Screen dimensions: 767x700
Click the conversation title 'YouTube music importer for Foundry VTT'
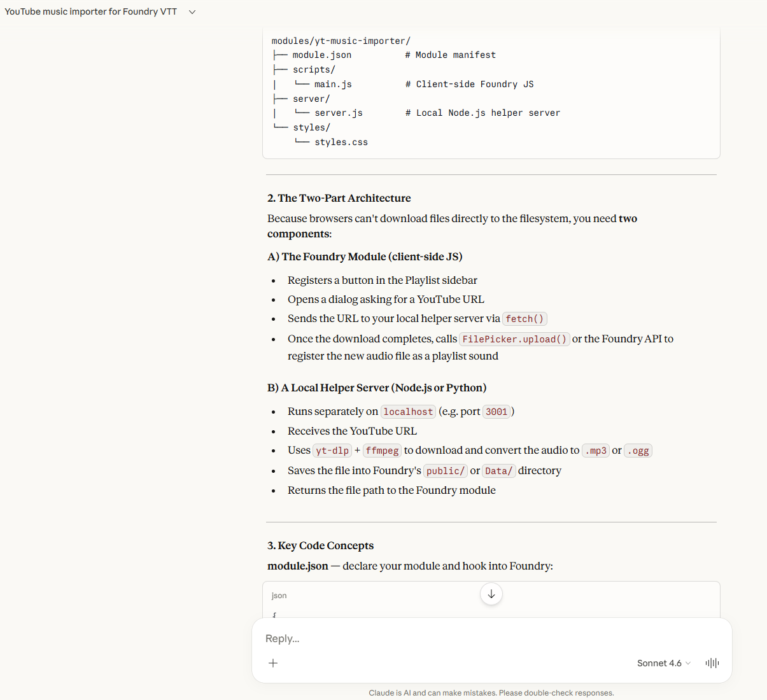click(91, 12)
